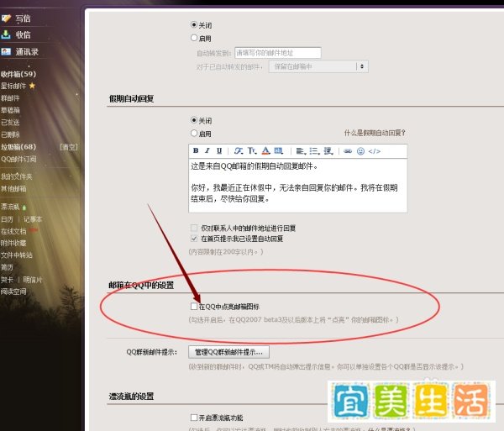Click [清空] to empty the spam folder
This screenshot has width=504, height=431.
pos(69,147)
